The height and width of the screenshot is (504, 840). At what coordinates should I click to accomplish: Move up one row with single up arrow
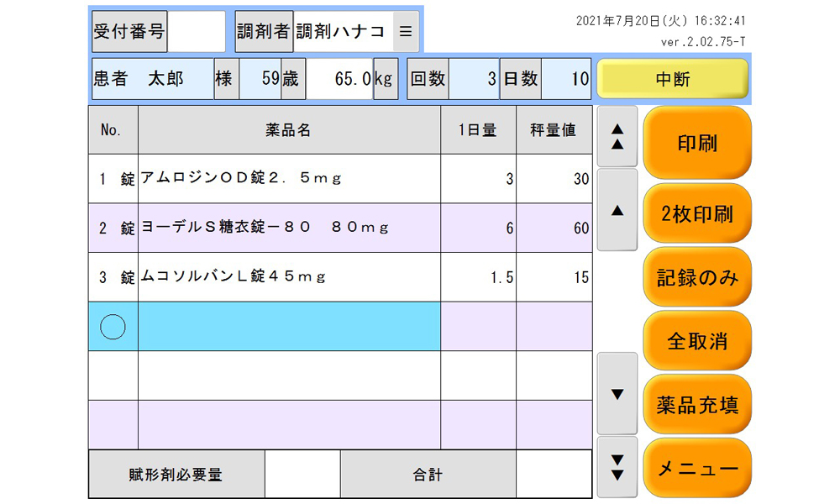[x=617, y=210]
